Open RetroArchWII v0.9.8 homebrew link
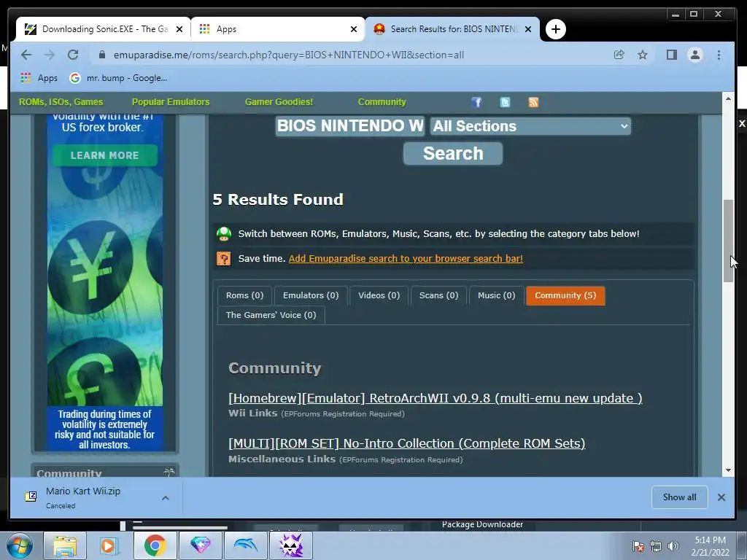 click(x=436, y=398)
